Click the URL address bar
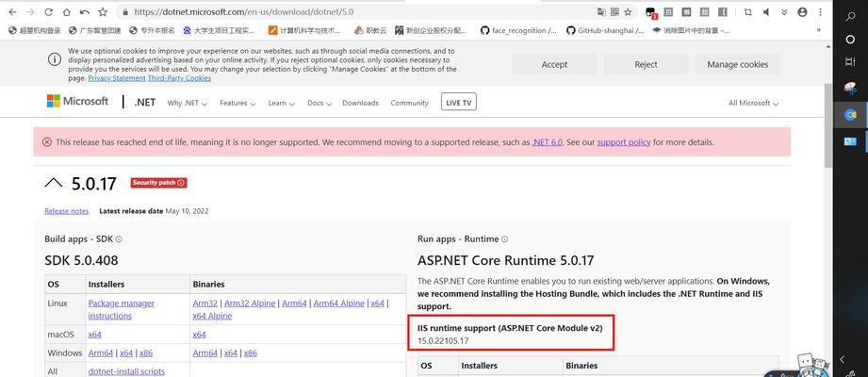Image resolution: width=868 pixels, height=377 pixels. (x=354, y=11)
